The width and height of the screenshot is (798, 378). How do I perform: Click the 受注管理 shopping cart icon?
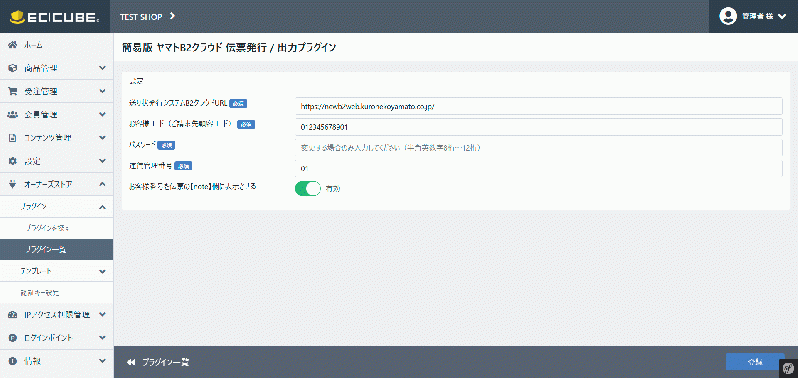coord(13,91)
